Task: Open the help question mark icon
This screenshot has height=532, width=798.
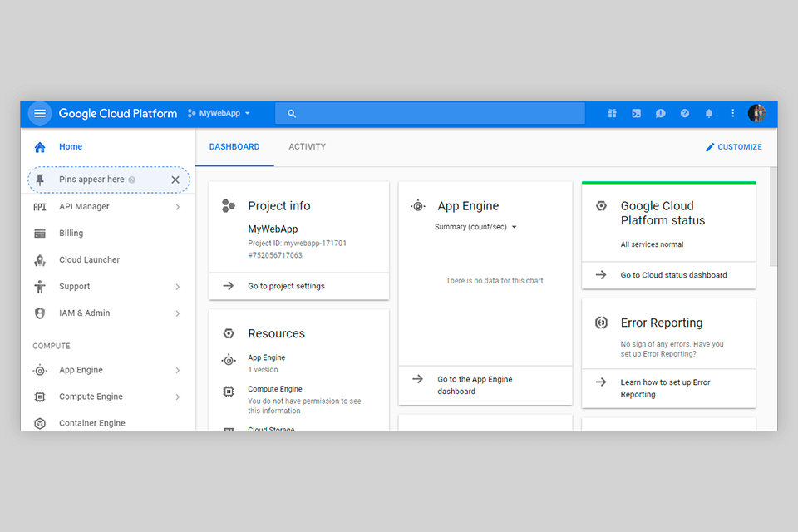Action: [x=684, y=114]
